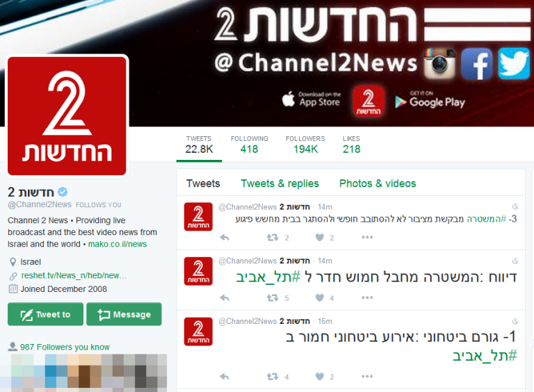534x392 pixels.
Task: Open the large Channel 2 profile picture
Action: click(x=67, y=116)
